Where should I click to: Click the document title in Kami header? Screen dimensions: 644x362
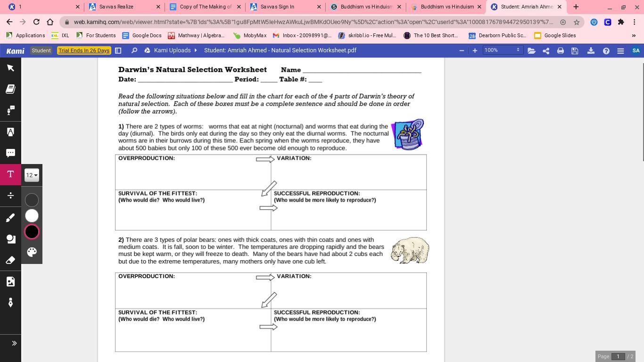280,50
